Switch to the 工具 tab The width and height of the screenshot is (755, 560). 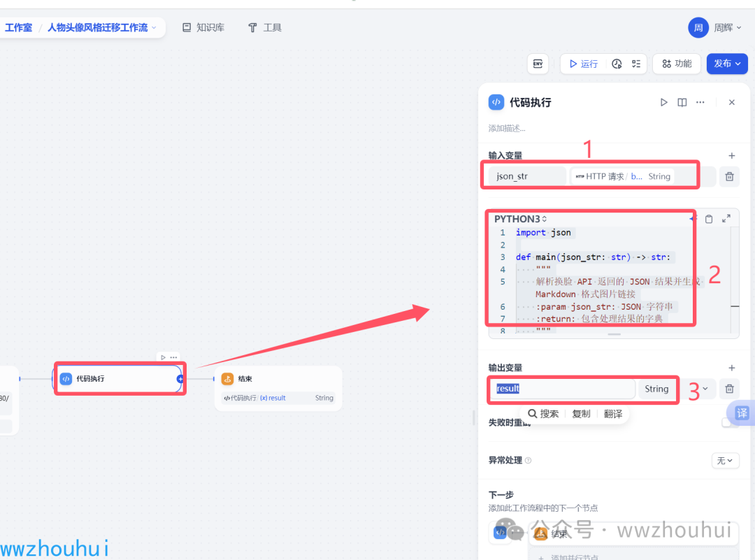click(265, 28)
